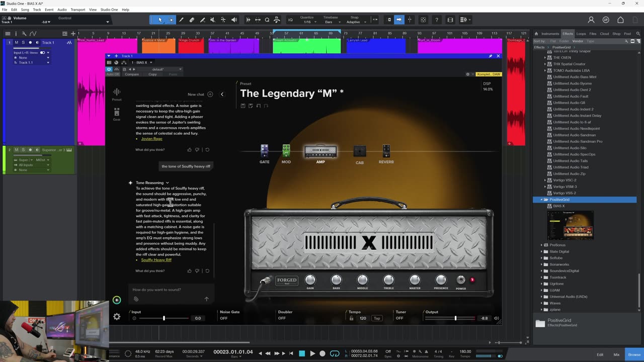
Task: Solo Track 1
Action: coord(23,43)
